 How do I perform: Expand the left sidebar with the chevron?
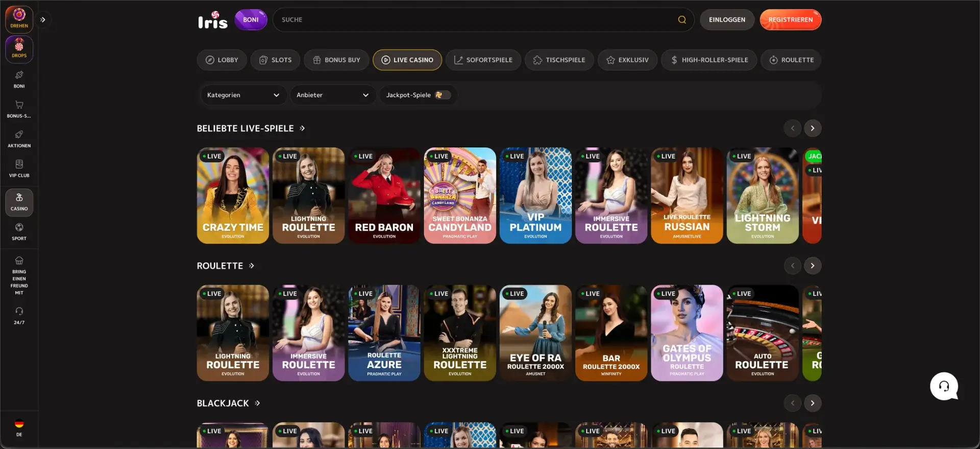point(43,20)
